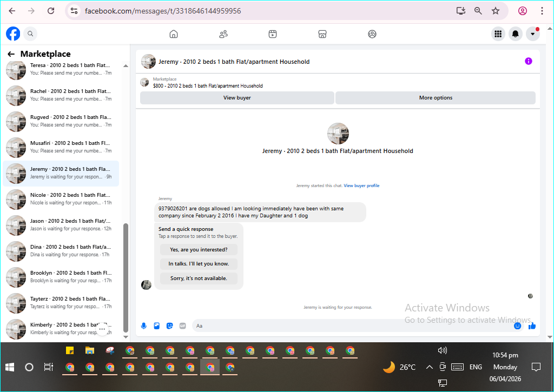Image resolution: width=554 pixels, height=392 pixels.
Task: Click the conversation list scroll-up arrow
Action: [126, 65]
